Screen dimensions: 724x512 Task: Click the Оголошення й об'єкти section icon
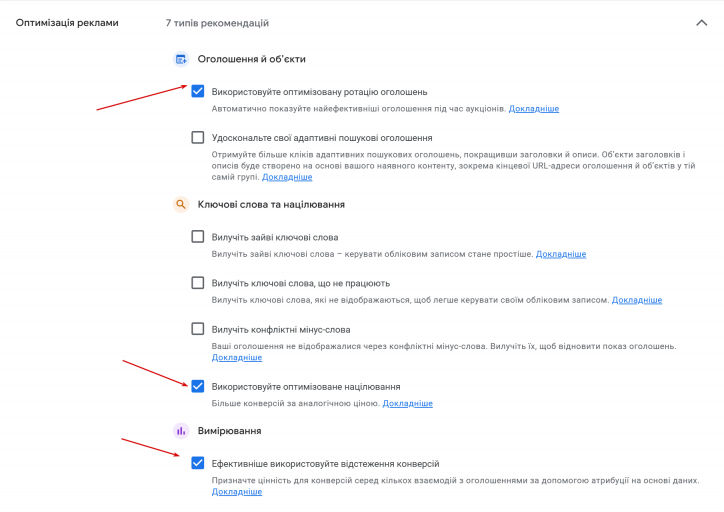click(x=181, y=59)
